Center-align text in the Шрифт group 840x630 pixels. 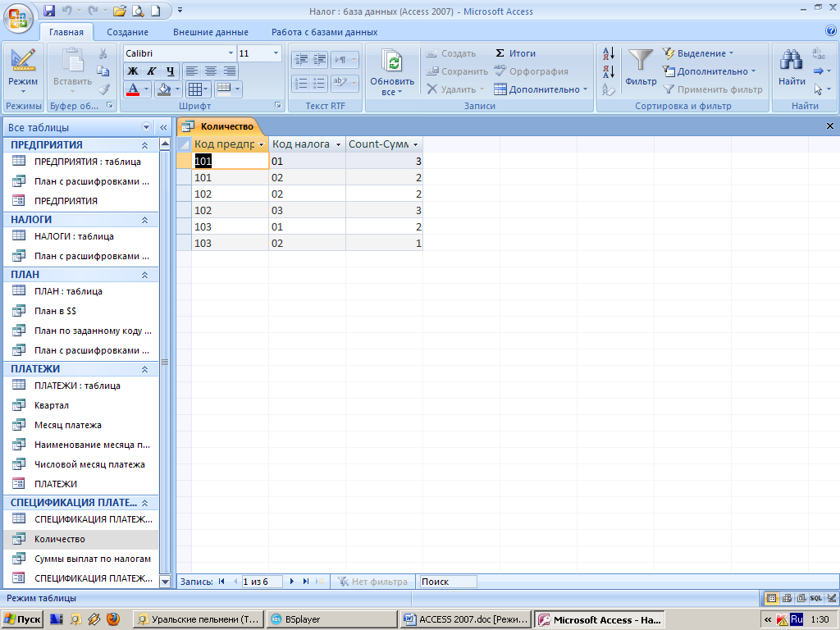211,71
